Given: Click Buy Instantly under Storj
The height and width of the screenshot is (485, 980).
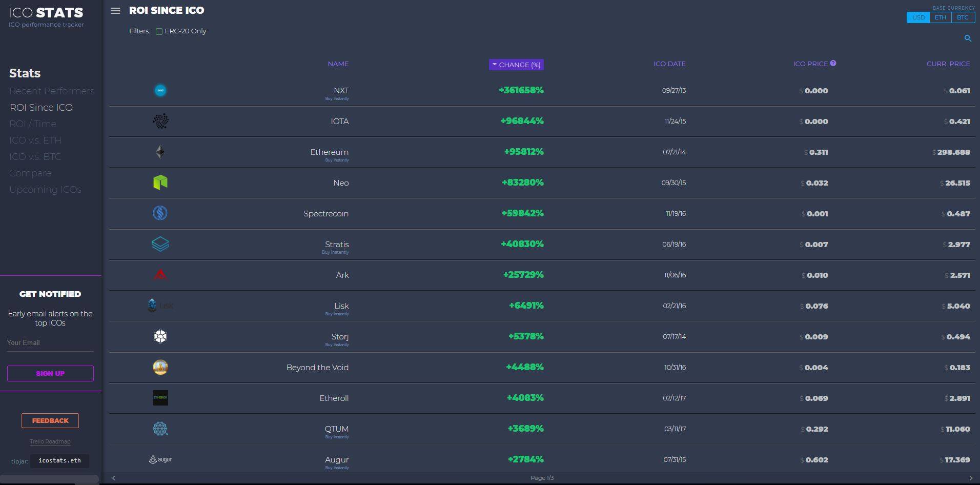Looking at the screenshot, I should click(337, 345).
